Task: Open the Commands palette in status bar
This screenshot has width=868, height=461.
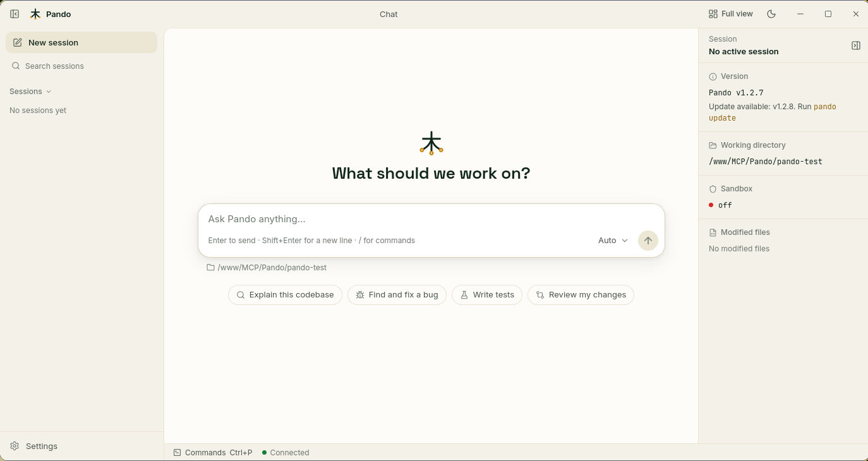Action: tap(213, 453)
